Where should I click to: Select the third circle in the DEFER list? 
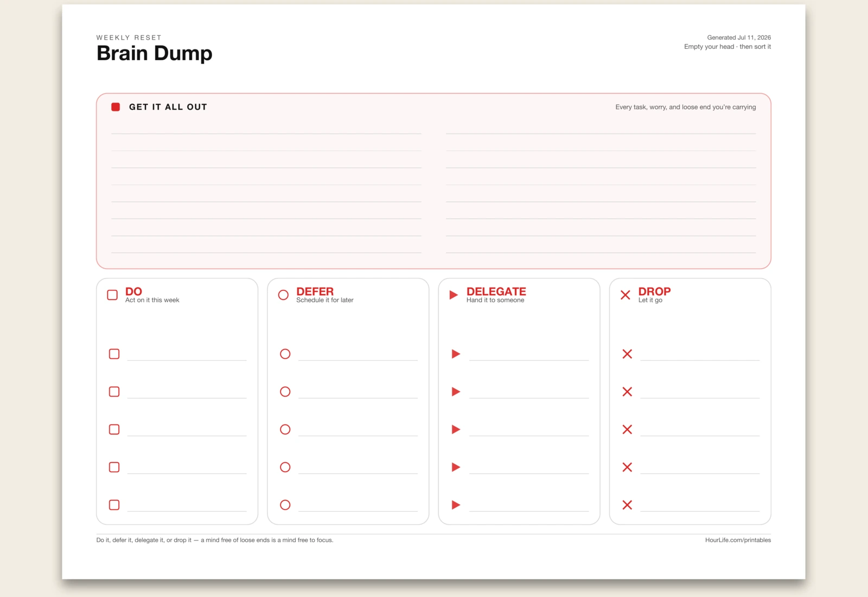tap(285, 429)
